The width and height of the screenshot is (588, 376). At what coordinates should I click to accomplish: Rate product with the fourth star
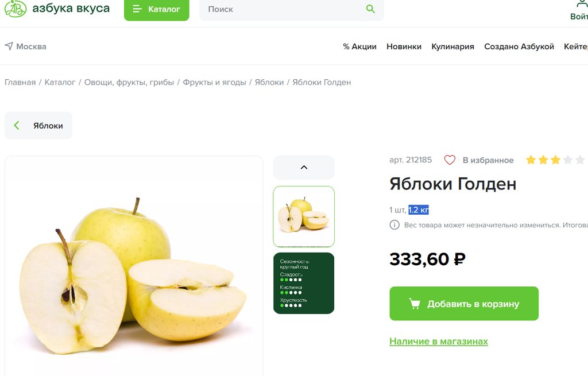tap(568, 160)
